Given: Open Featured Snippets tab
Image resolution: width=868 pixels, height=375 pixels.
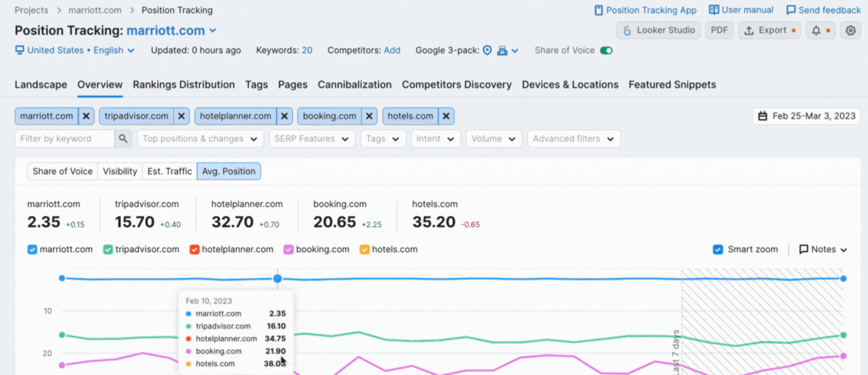Looking at the screenshot, I should click(672, 85).
